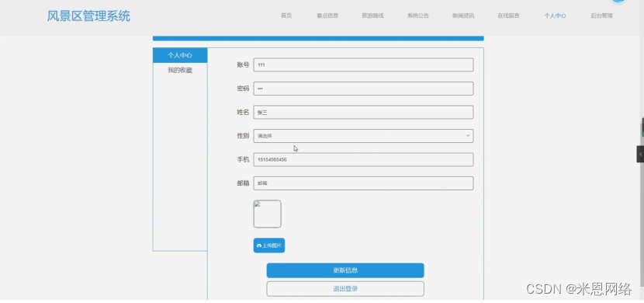This screenshot has height=303, width=644.
Task: Focus the 姓名 field containing 张三
Action: [363, 112]
